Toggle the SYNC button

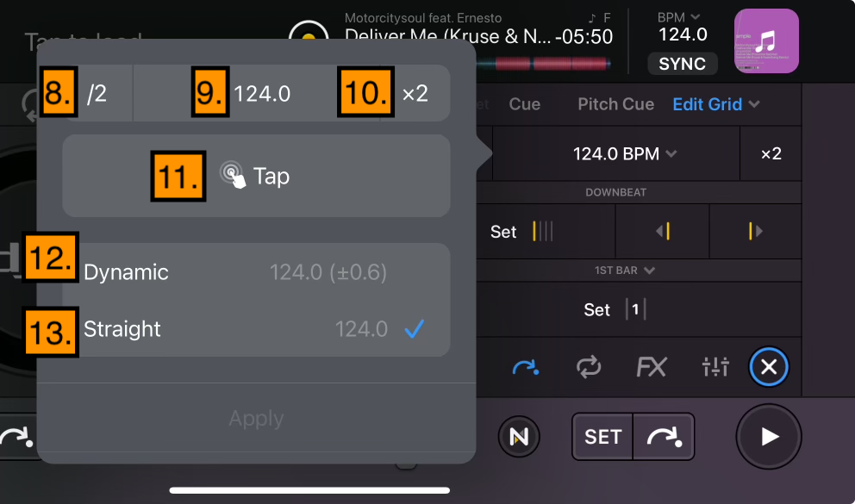pyautogui.click(x=682, y=64)
